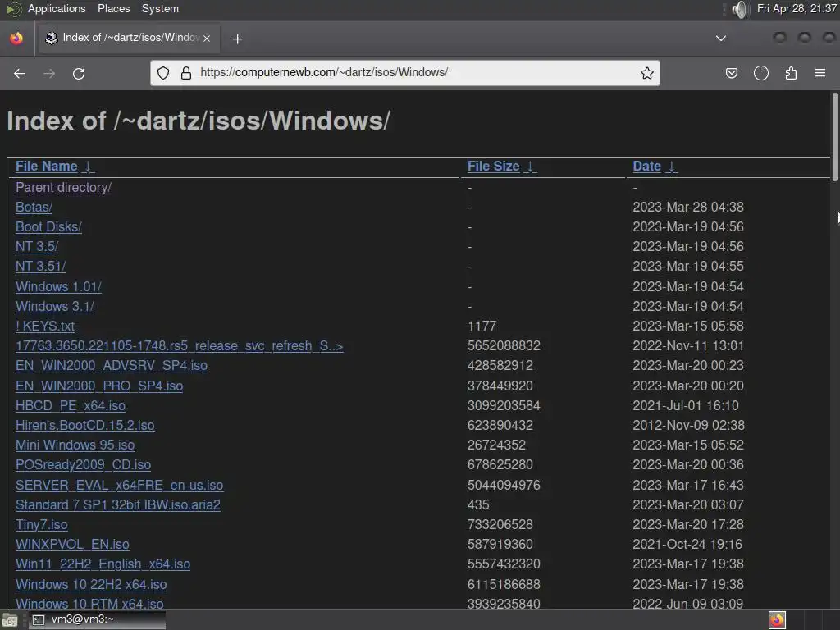
Task: Download HBCD_PE_x64.iso
Action: (x=71, y=406)
